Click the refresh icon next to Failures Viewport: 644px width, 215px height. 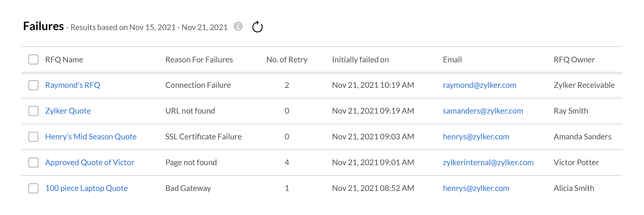click(257, 27)
